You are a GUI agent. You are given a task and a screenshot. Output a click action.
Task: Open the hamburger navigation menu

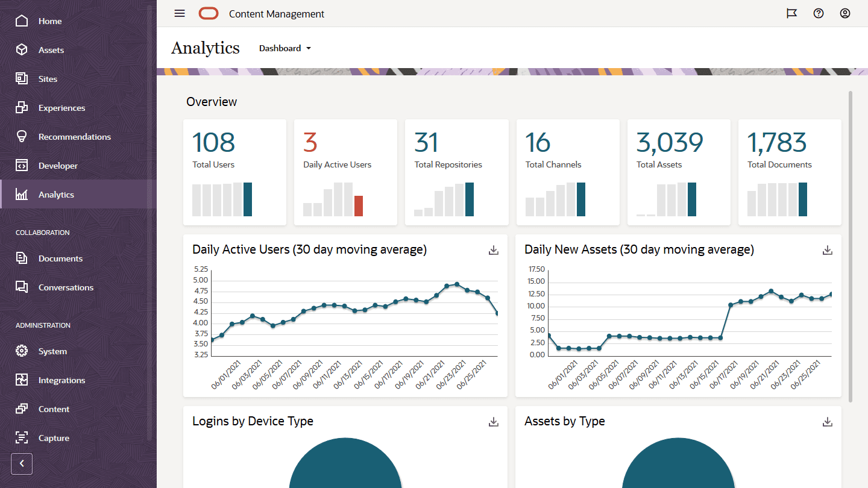179,13
